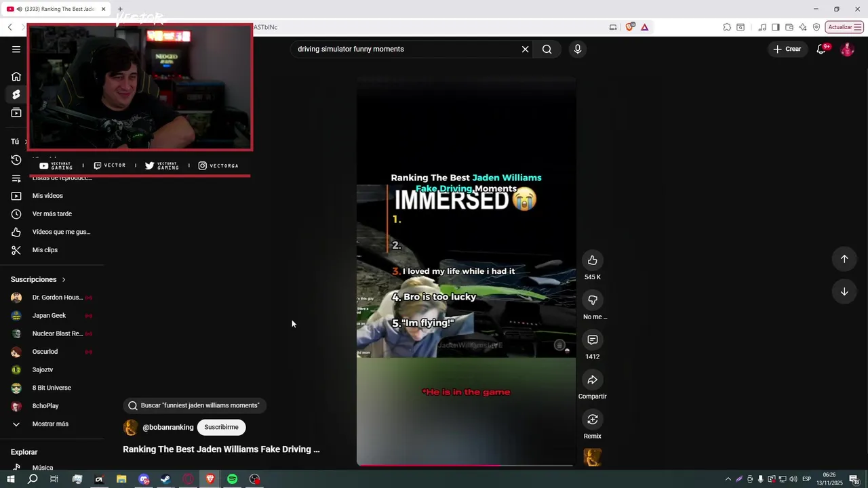This screenshot has height=488, width=868.
Task: Start voice search with microphone
Action: tap(578, 49)
